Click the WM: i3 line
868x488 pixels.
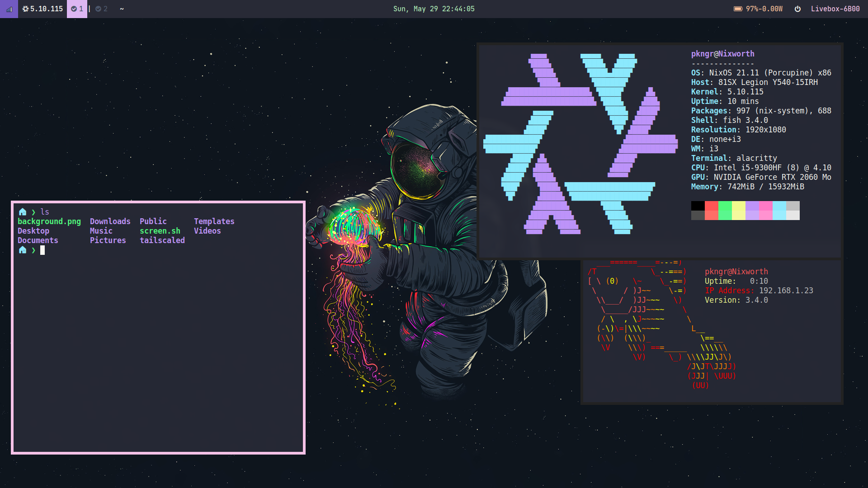(704, 149)
